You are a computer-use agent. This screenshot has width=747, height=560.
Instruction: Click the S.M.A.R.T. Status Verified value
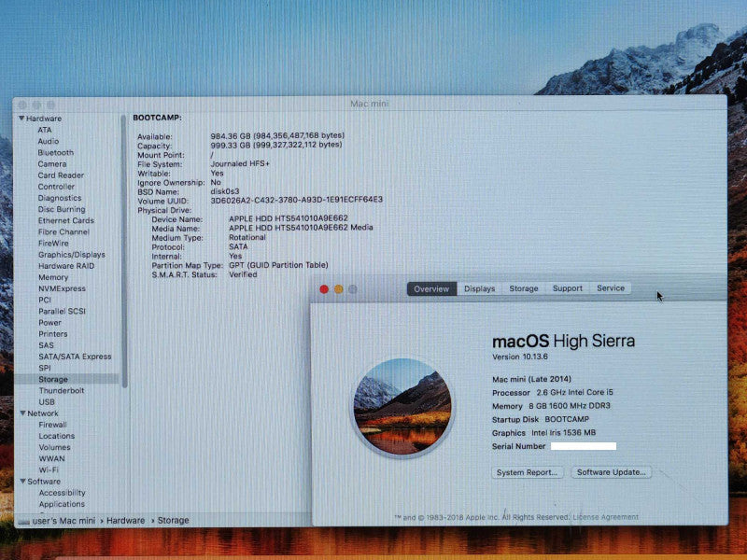(243, 274)
